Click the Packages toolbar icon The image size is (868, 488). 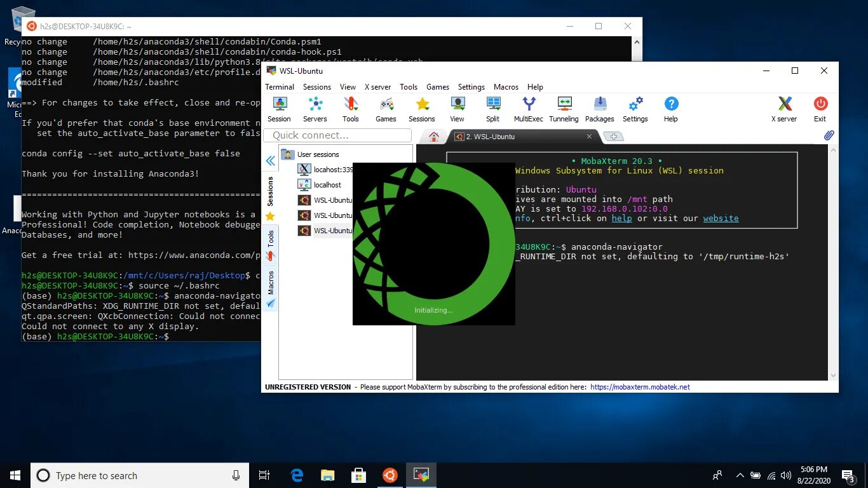(x=600, y=109)
